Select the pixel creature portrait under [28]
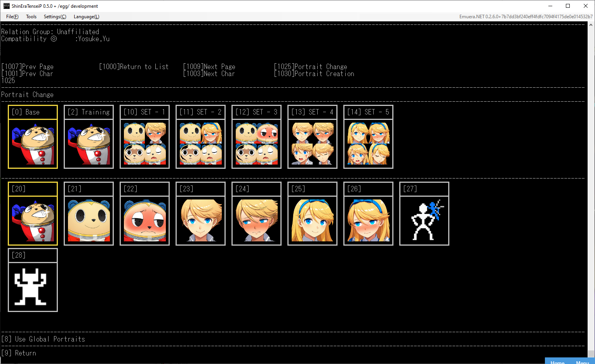 (33, 287)
